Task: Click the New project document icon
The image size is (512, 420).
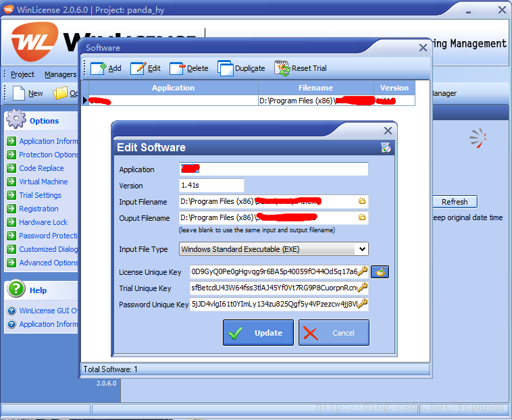Action: [19, 93]
